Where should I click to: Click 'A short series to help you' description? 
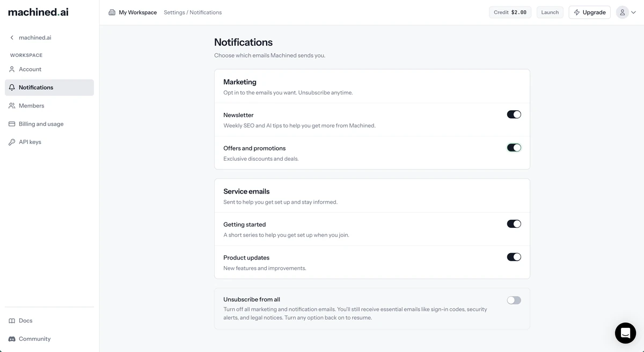pyautogui.click(x=286, y=235)
